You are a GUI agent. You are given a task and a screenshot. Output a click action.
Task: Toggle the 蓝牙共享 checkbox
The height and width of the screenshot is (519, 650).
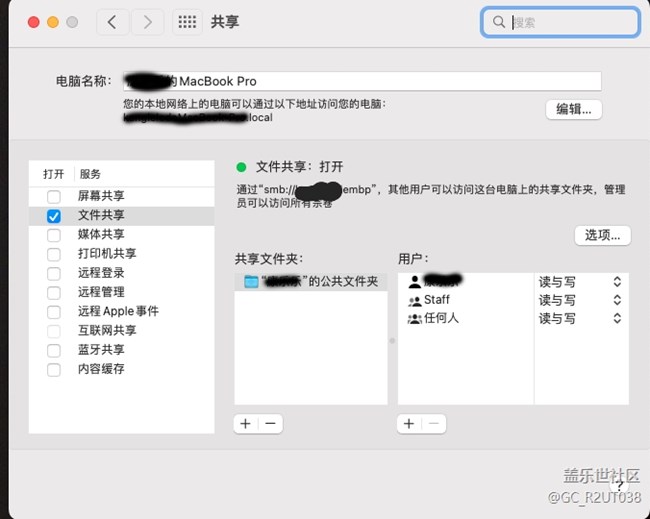(x=54, y=350)
